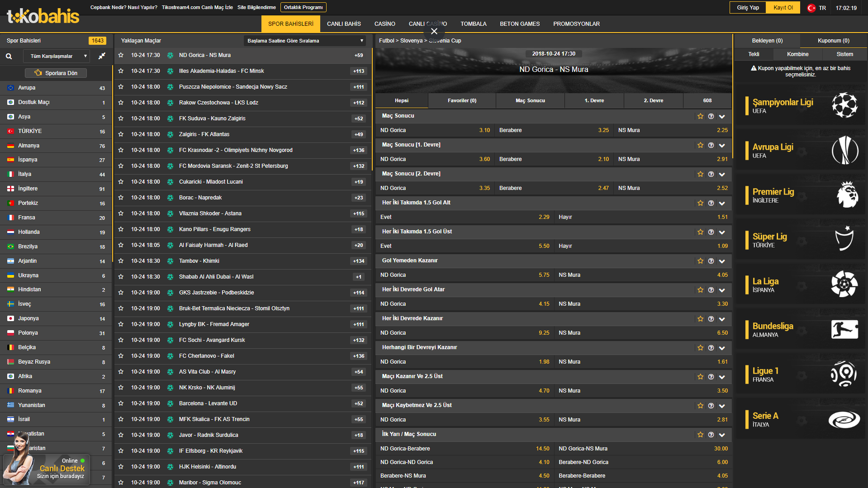Image resolution: width=868 pixels, height=488 pixels.
Task: Click the Sporlara Dön button
Action: 56,73
